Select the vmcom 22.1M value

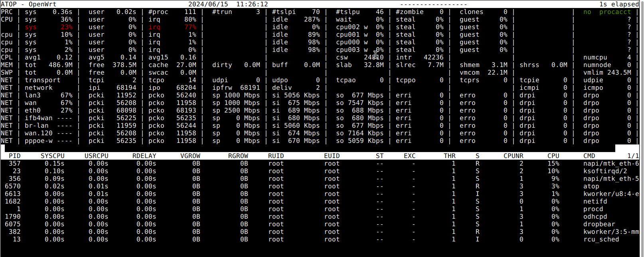pyautogui.click(x=484, y=73)
